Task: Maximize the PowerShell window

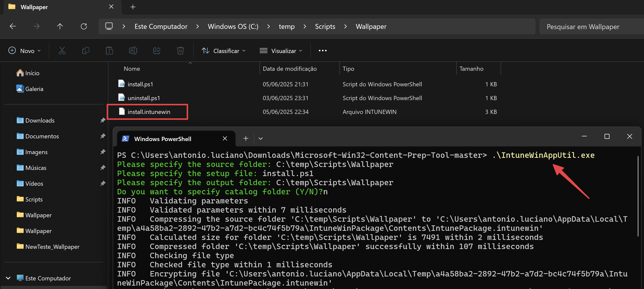Action: point(607,136)
